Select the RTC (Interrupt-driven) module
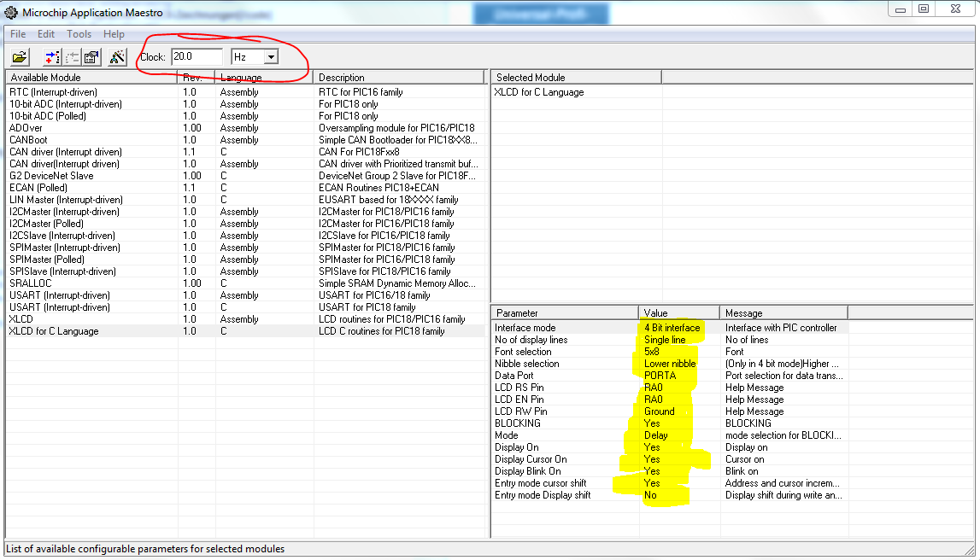The height and width of the screenshot is (560, 980). pyautogui.click(x=245, y=92)
